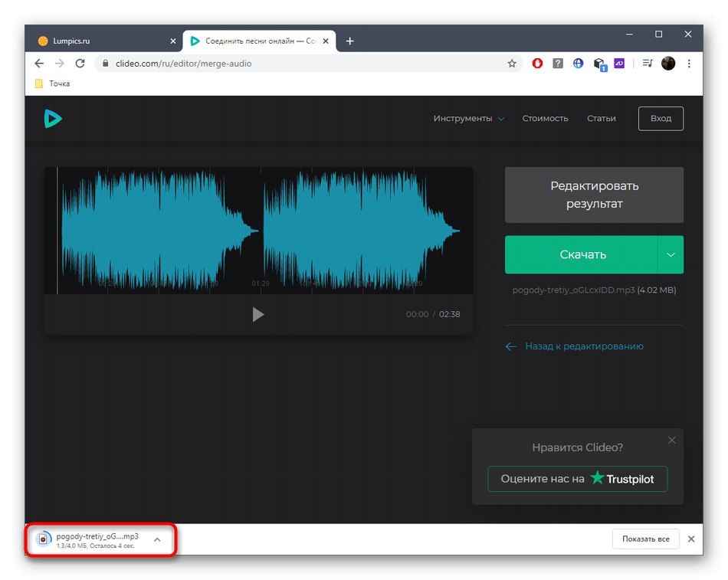Go back using the browser back arrow

click(x=39, y=64)
